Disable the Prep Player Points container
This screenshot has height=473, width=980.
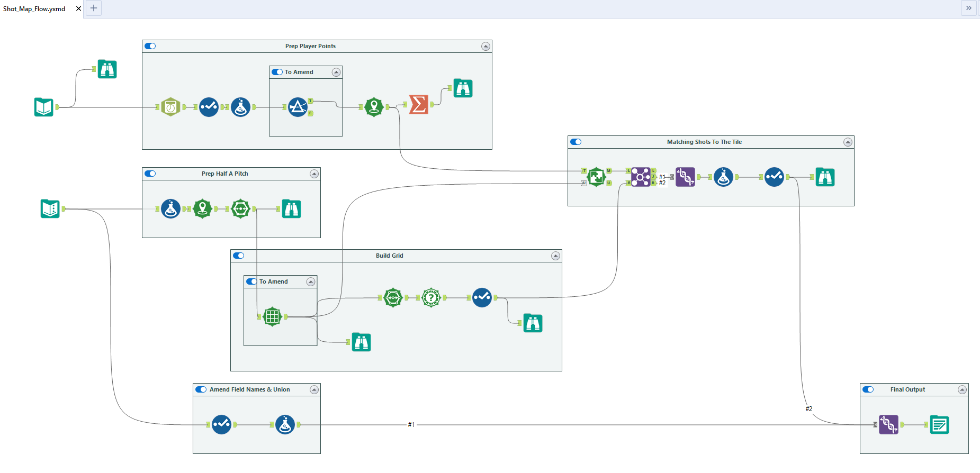150,46
